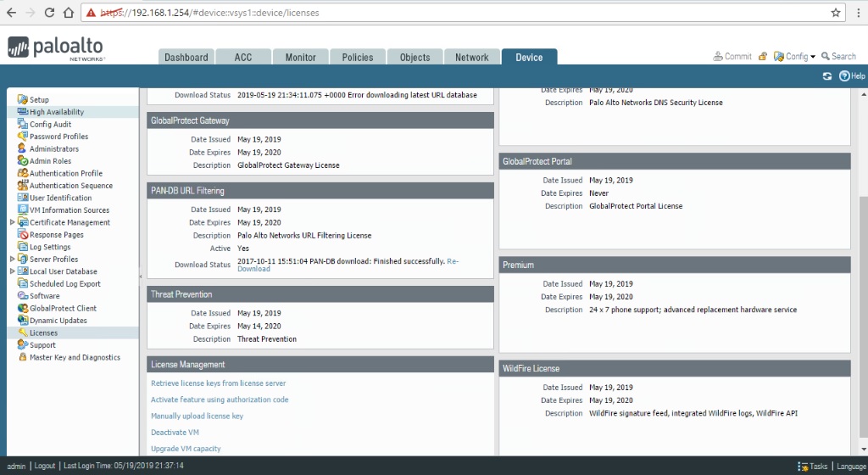
Task: Open the VM Information Sources icon
Action: click(22, 210)
